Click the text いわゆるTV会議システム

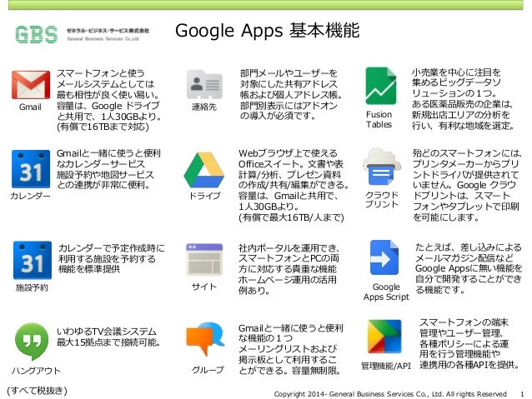pyautogui.click(x=107, y=332)
